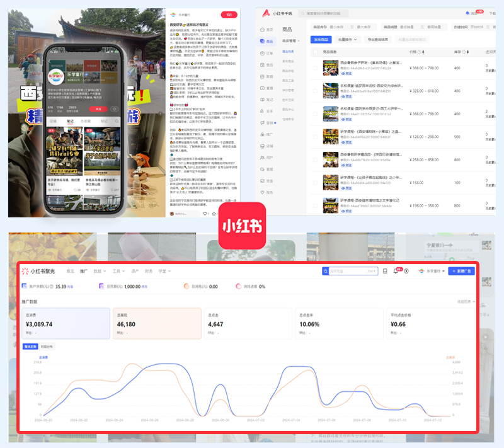Click the 新建广告 button
The height and width of the screenshot is (448, 504).
462,271
